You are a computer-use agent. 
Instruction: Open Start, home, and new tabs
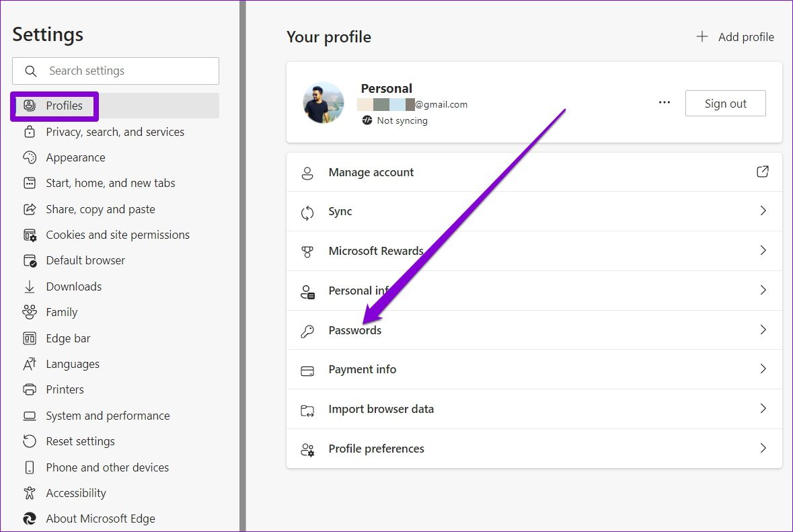tap(116, 183)
